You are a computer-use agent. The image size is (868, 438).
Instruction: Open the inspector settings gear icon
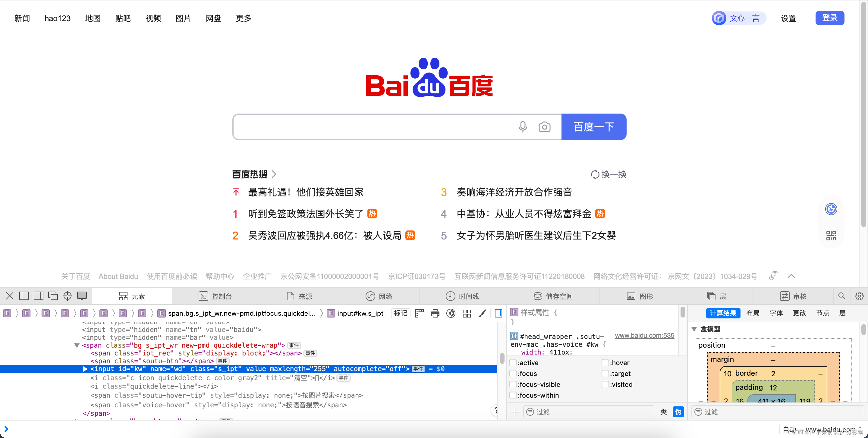point(859,296)
